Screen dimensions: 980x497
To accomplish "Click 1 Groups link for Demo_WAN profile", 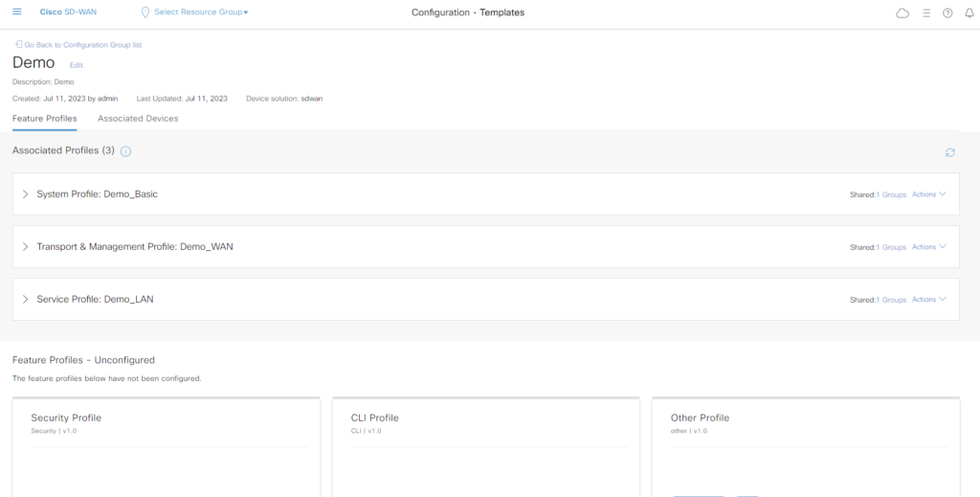I will pyautogui.click(x=892, y=247).
